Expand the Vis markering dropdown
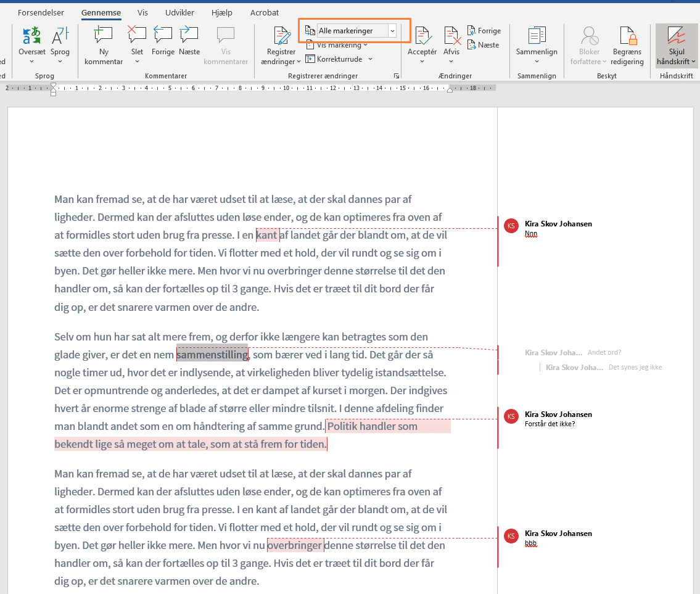 coord(339,45)
